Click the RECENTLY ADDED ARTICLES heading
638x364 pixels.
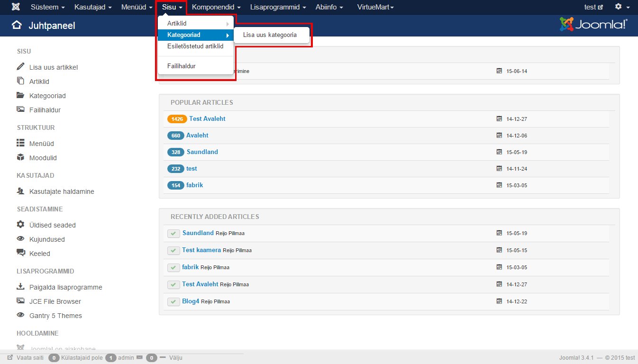215,217
